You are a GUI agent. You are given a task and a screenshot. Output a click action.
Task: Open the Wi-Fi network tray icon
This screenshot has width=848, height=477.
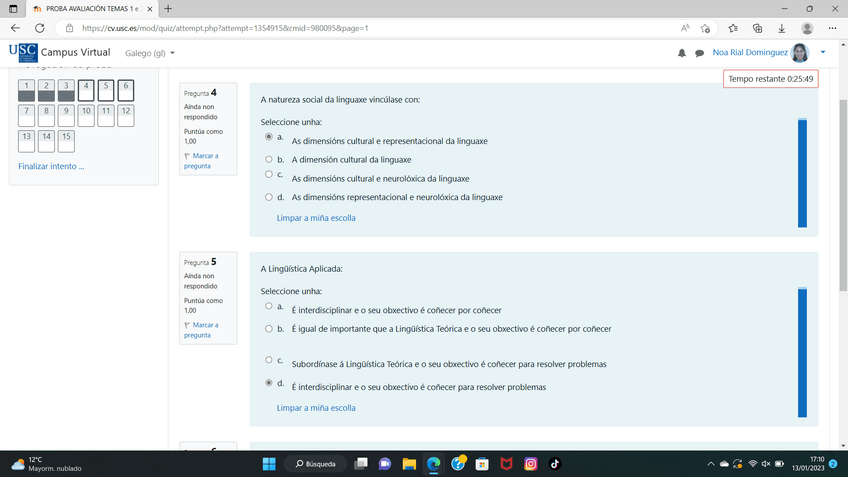(x=752, y=464)
